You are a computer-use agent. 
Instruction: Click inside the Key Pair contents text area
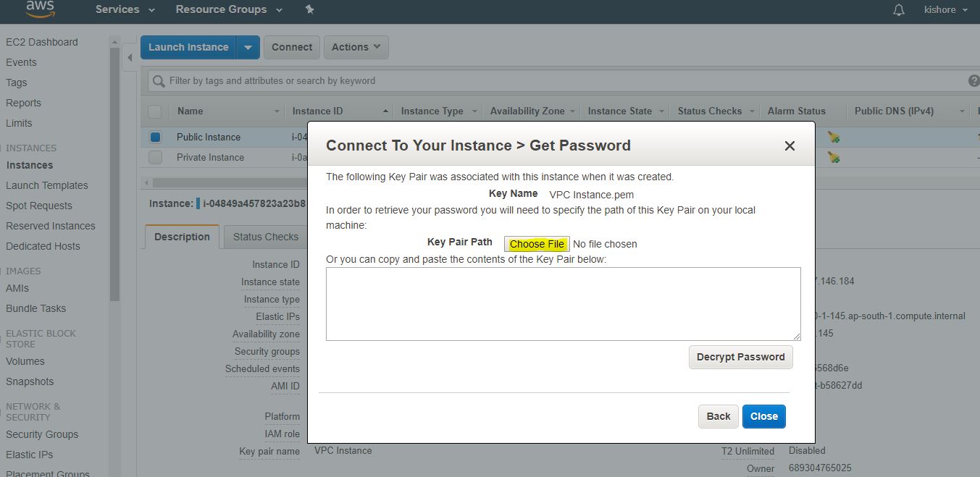[x=563, y=304]
